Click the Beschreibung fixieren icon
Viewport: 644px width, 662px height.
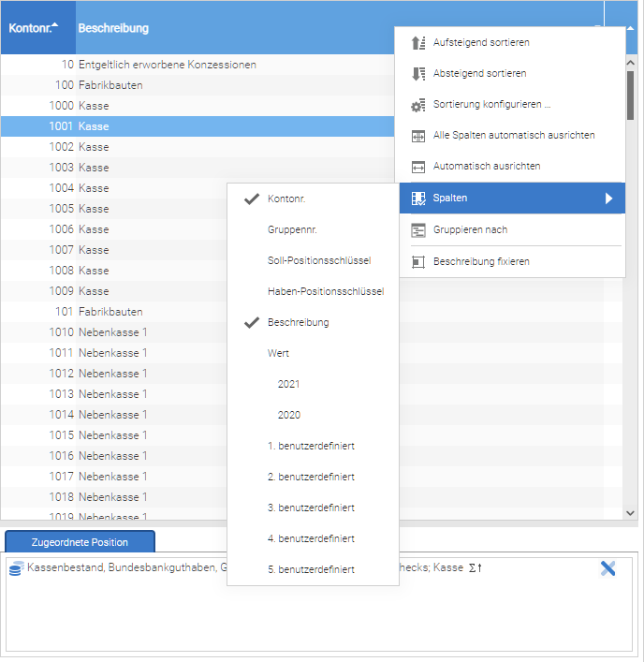click(x=418, y=261)
